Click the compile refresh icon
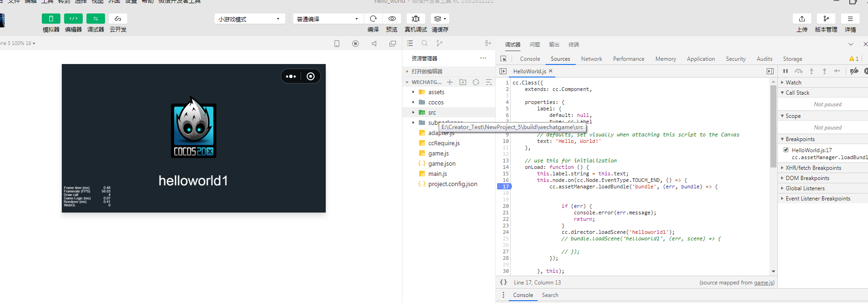The image size is (868, 303). pos(373,19)
